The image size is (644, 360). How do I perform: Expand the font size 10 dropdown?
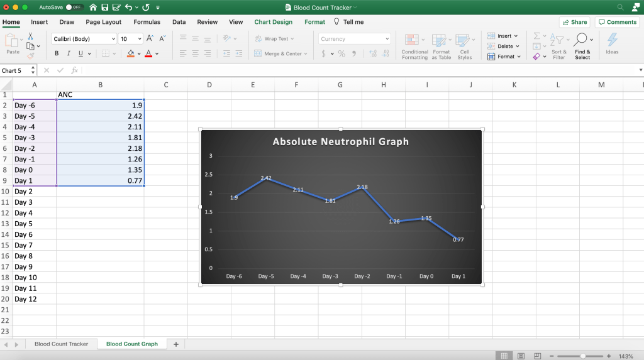pyautogui.click(x=139, y=39)
